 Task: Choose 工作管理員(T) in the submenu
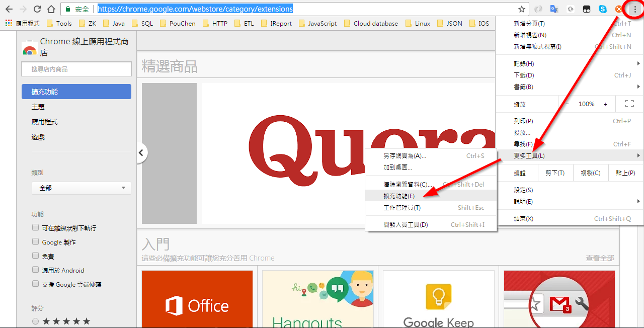pyautogui.click(x=431, y=207)
